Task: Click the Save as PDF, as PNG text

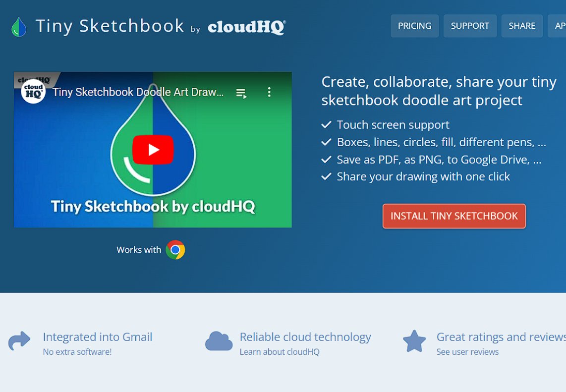Action: (439, 160)
